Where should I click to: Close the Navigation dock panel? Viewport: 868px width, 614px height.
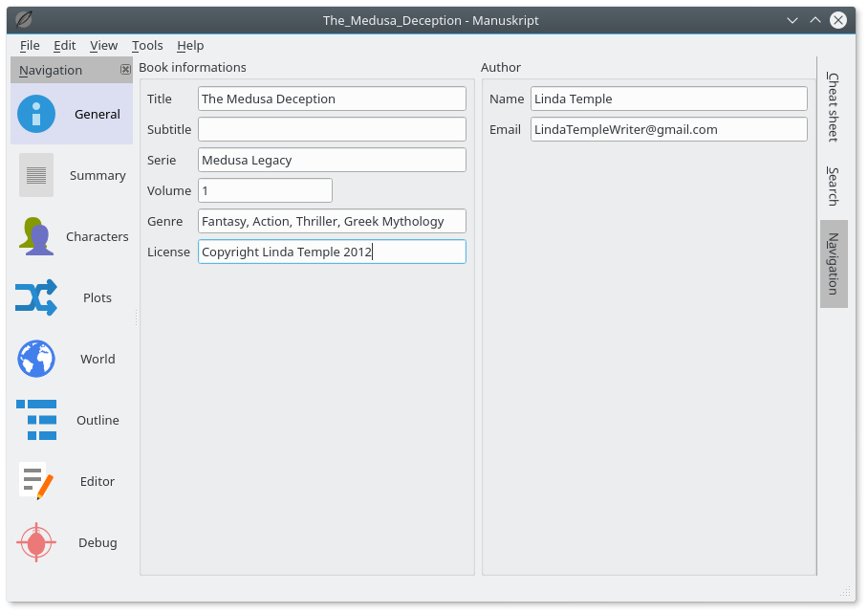(x=125, y=70)
